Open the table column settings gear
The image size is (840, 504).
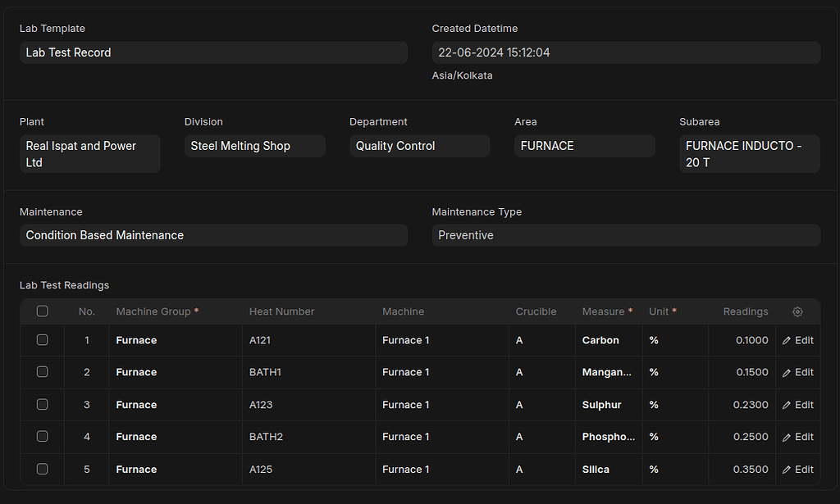(x=797, y=311)
